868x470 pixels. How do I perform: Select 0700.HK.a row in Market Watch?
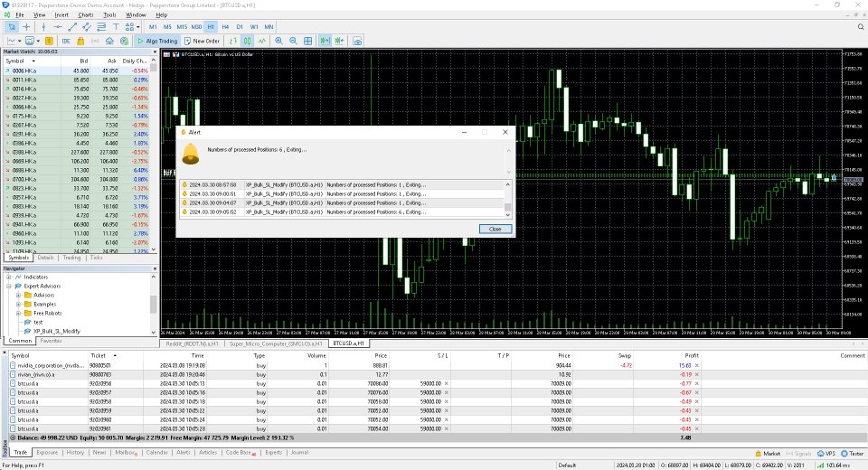click(76, 179)
